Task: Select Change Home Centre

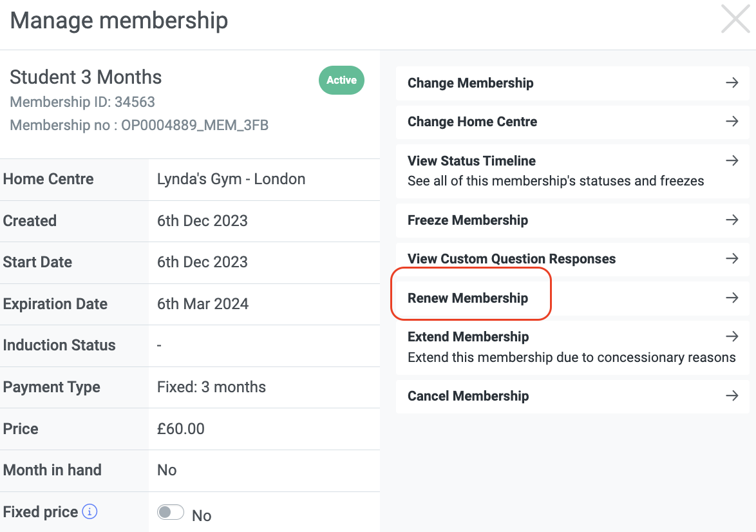Action: pyautogui.click(x=572, y=122)
